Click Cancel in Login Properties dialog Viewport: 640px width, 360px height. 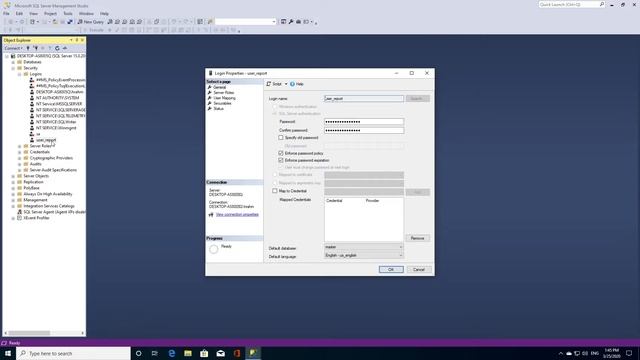tap(419, 269)
